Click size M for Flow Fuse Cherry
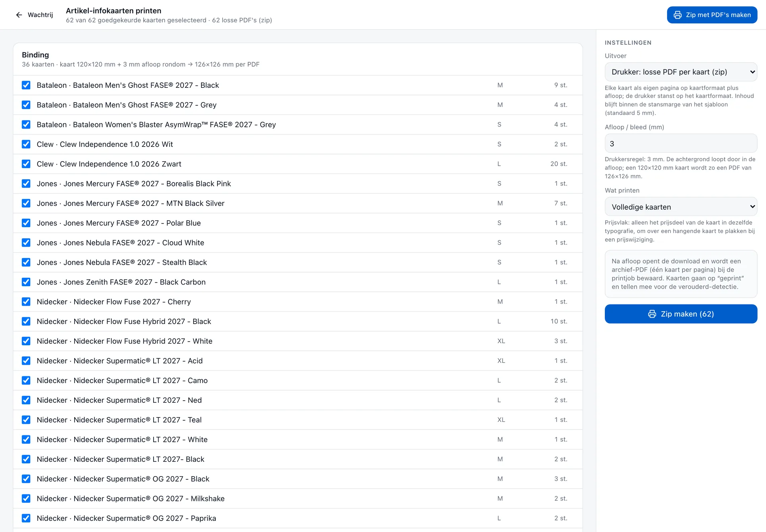 500,302
